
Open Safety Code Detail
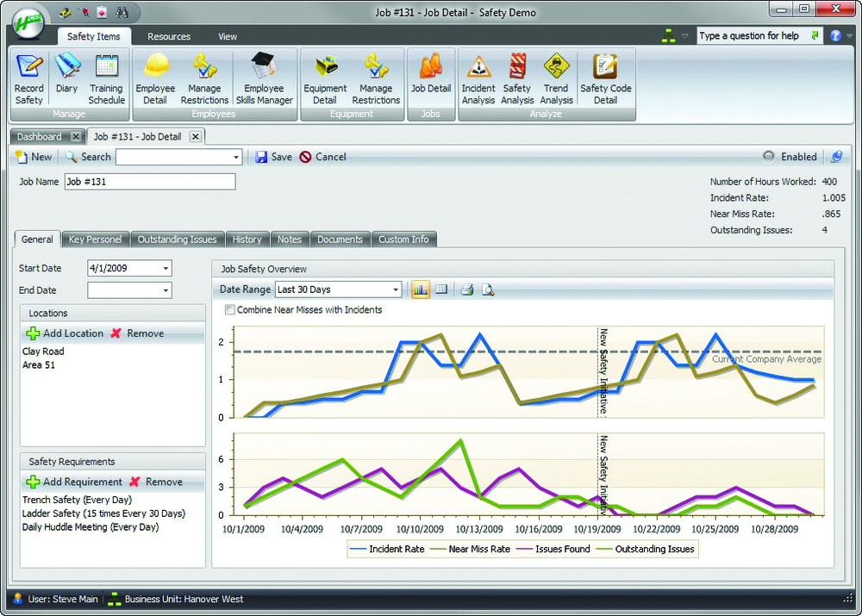(605, 78)
